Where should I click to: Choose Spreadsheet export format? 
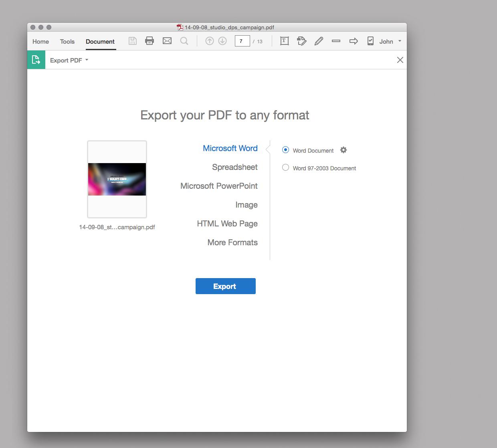point(234,167)
